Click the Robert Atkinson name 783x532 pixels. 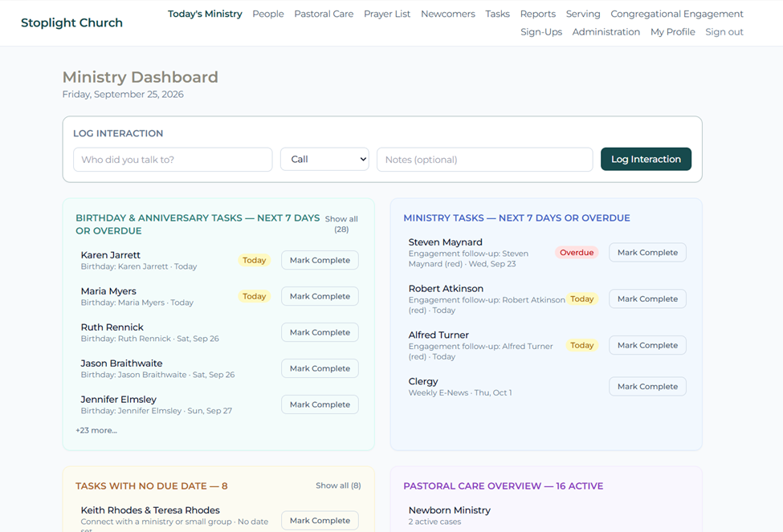[446, 288]
